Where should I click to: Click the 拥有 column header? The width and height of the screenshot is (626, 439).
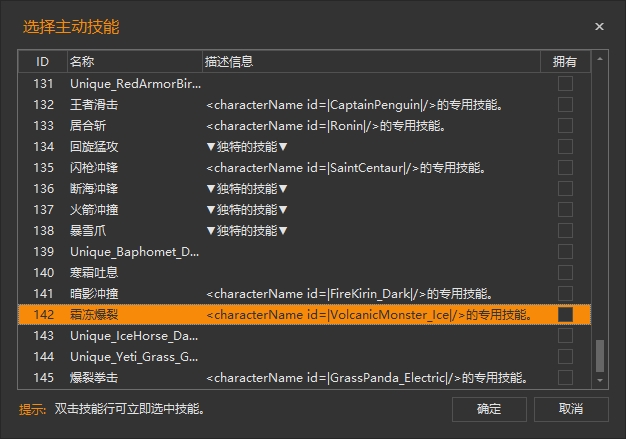565,61
